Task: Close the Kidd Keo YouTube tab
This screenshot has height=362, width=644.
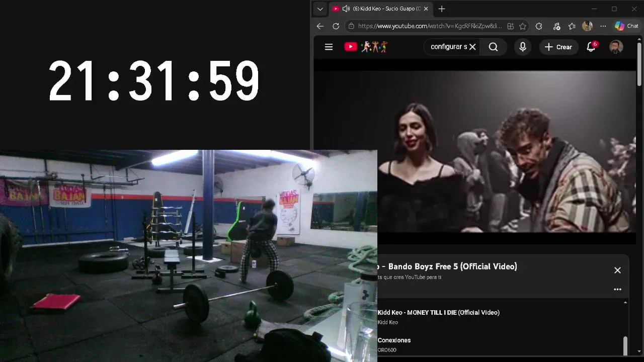Action: tap(426, 9)
